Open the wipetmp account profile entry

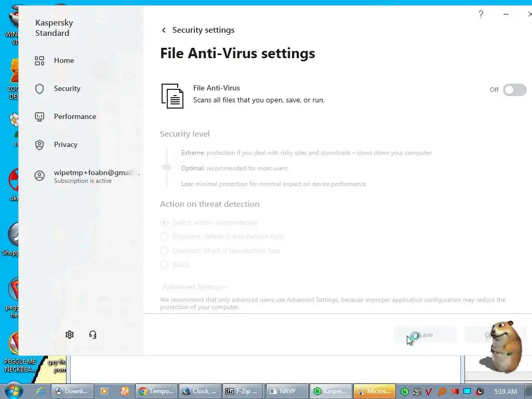pyautogui.click(x=87, y=176)
